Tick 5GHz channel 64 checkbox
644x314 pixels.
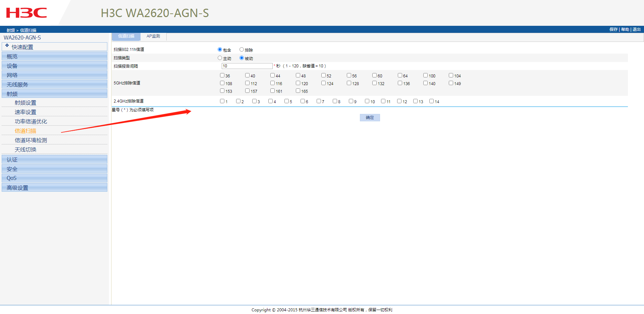pyautogui.click(x=400, y=75)
